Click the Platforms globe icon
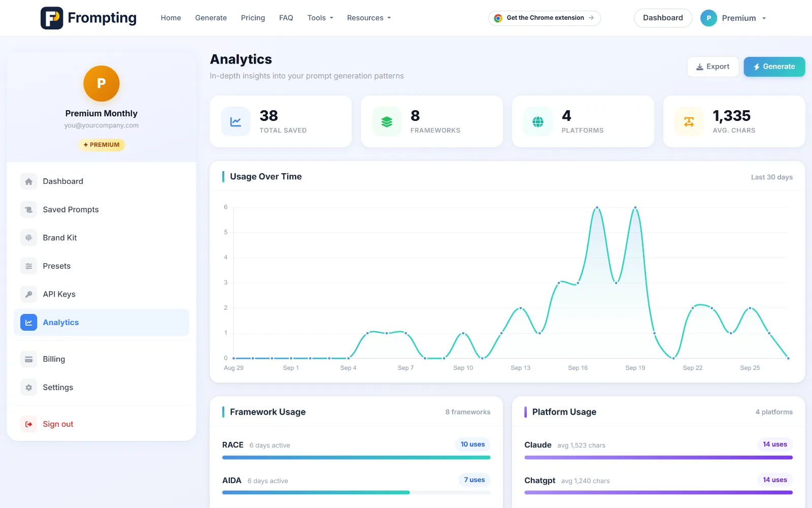 pos(538,122)
